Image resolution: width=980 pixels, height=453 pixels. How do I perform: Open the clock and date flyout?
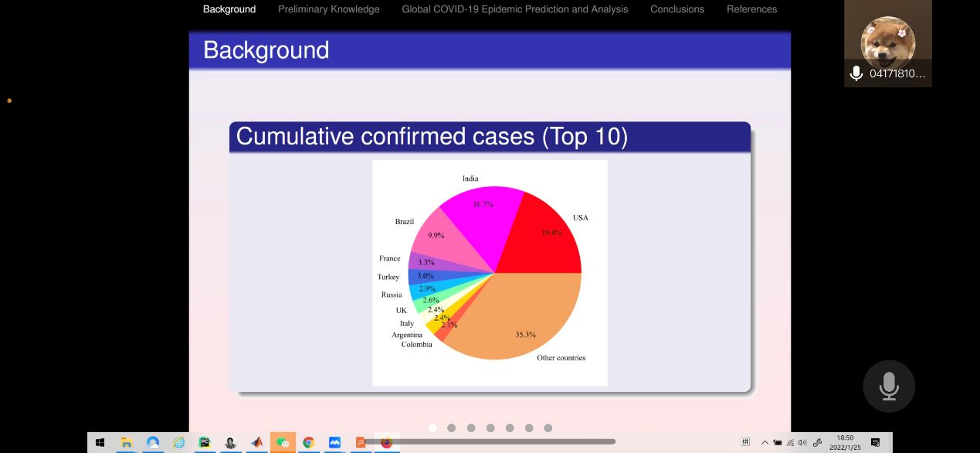[x=846, y=442]
